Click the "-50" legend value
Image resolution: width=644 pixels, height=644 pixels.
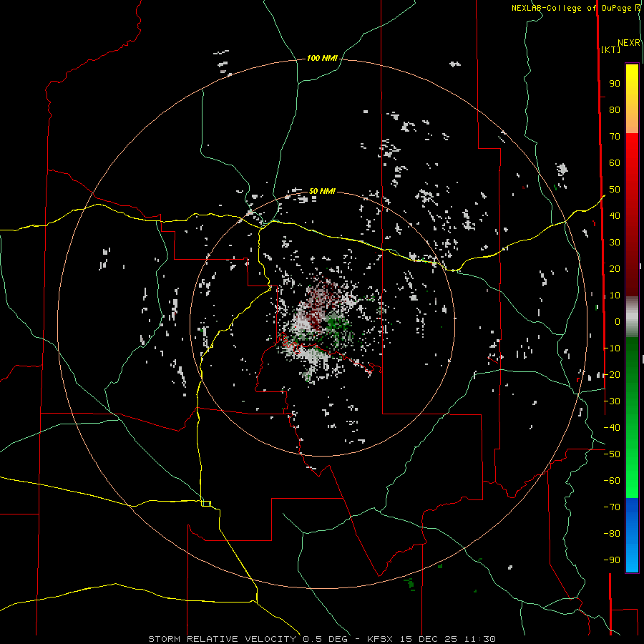point(612,454)
